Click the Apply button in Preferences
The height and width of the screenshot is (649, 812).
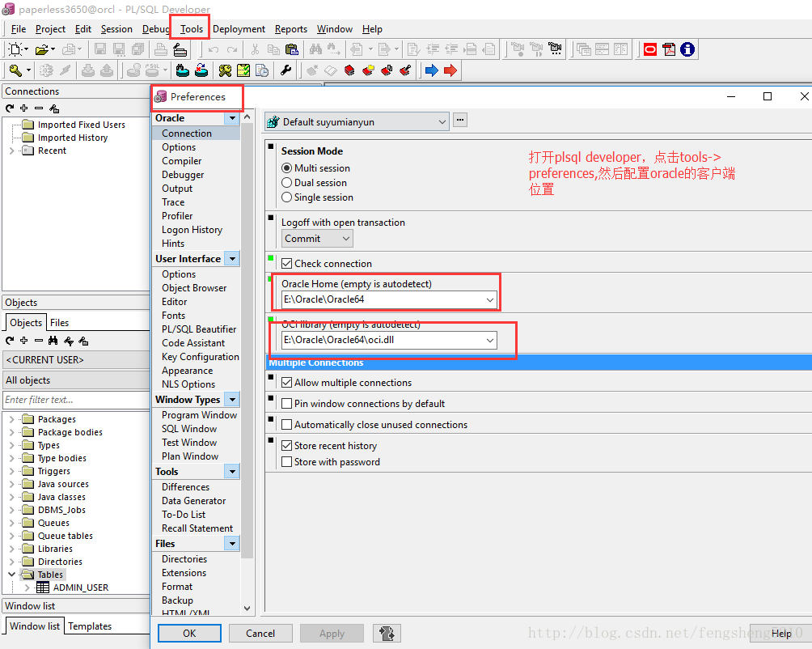pos(332,633)
